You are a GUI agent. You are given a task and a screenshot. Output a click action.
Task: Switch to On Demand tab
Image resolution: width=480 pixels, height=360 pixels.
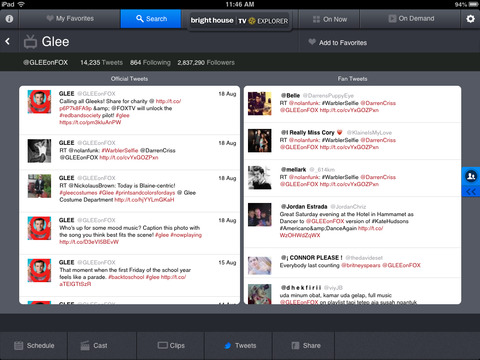(411, 19)
